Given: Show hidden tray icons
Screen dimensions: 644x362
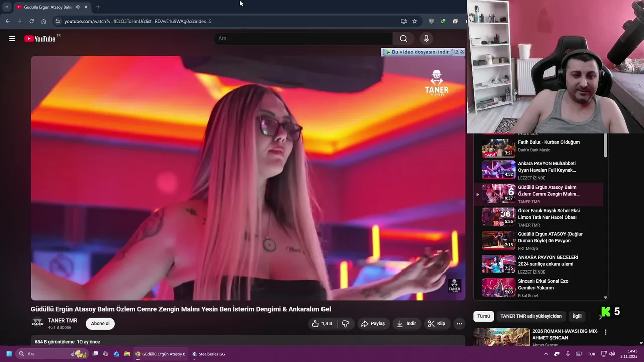Looking at the screenshot, I should click(x=546, y=354).
